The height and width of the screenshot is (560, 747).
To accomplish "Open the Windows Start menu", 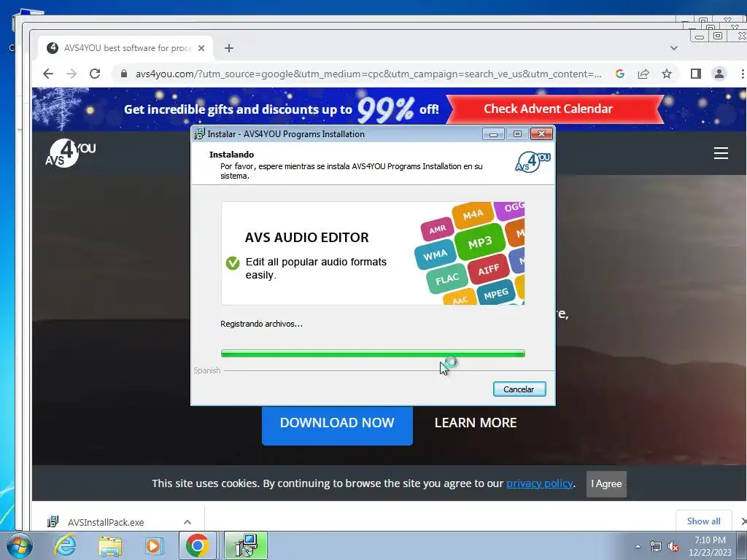I will pos(18,545).
